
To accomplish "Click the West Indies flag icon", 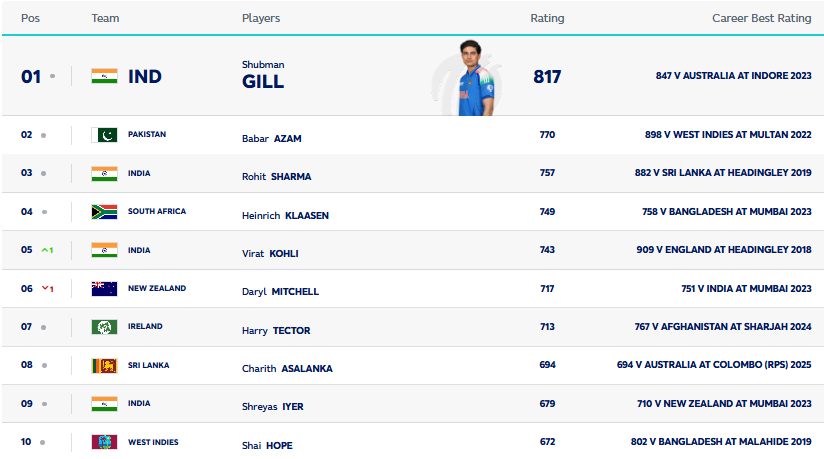I will [x=104, y=442].
